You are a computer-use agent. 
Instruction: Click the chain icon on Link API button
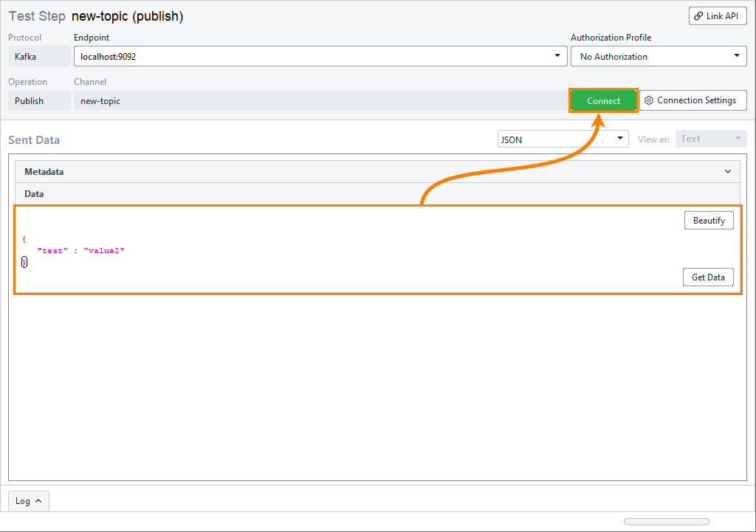tap(700, 15)
